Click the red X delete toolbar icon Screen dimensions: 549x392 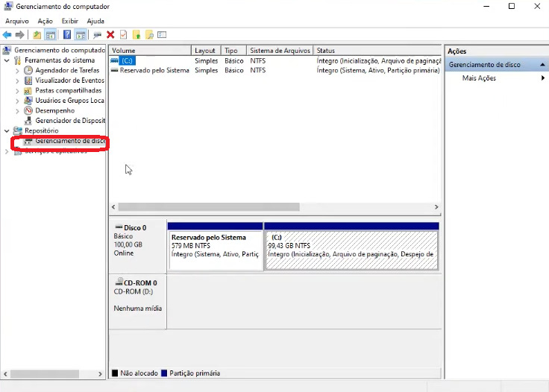[x=110, y=34]
